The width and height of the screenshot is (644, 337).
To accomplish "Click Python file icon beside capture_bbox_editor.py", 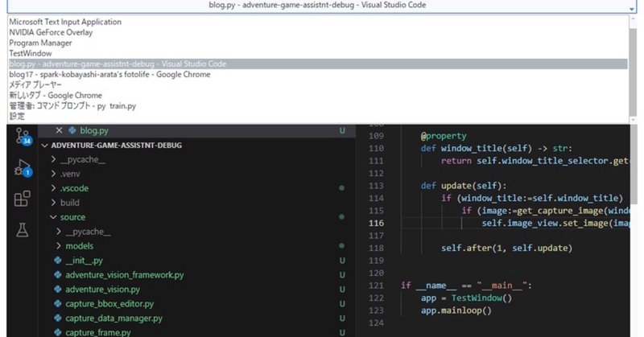I will (58, 304).
